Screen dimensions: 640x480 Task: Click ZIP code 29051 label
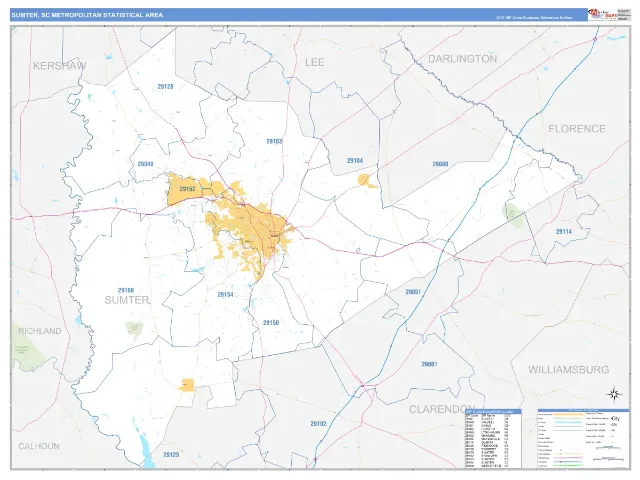click(x=413, y=292)
